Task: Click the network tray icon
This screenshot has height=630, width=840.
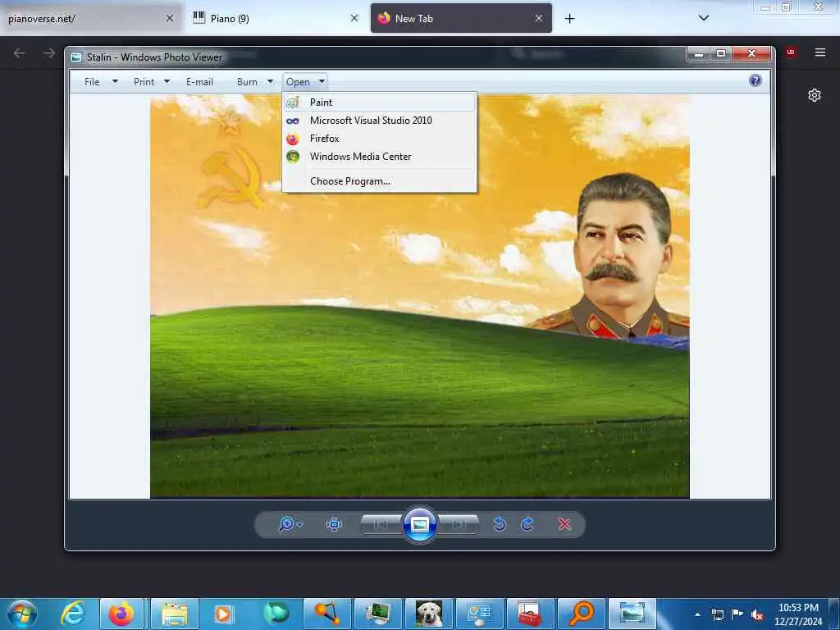Action: coord(717,614)
